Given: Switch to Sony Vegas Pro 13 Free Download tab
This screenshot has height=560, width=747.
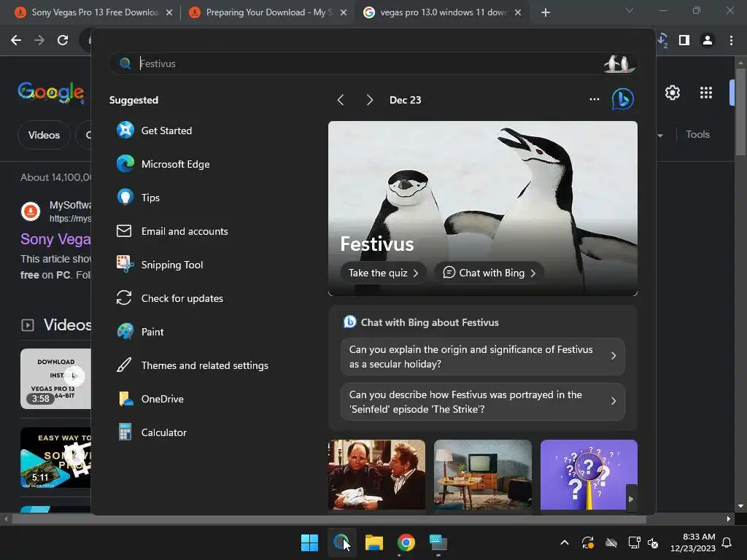Looking at the screenshot, I should click(94, 12).
